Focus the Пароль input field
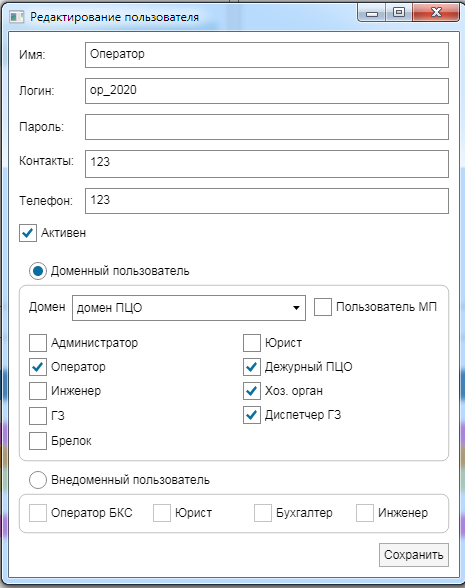The width and height of the screenshot is (465, 588). coord(267,127)
